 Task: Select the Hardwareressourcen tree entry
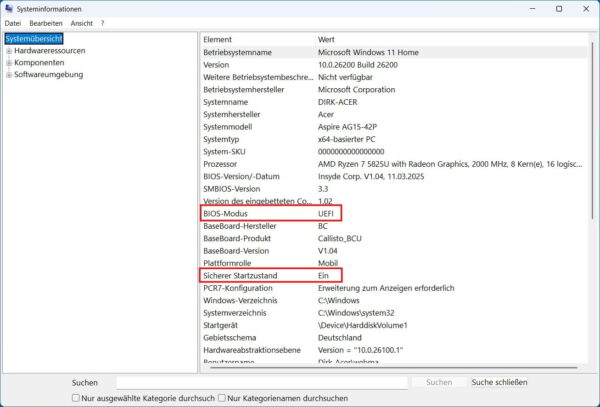(x=50, y=50)
